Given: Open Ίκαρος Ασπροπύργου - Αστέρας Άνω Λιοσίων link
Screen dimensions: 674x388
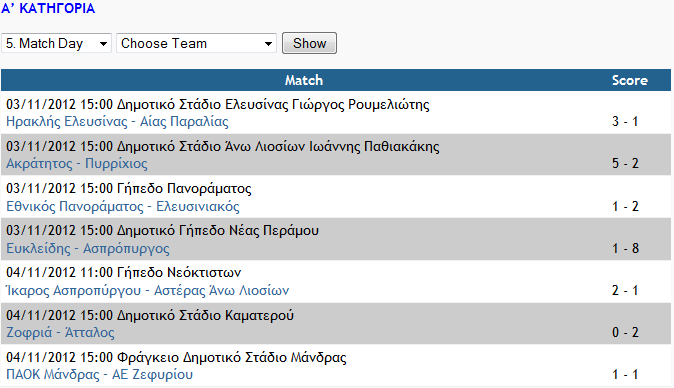Looking at the screenshot, I should point(147,290).
